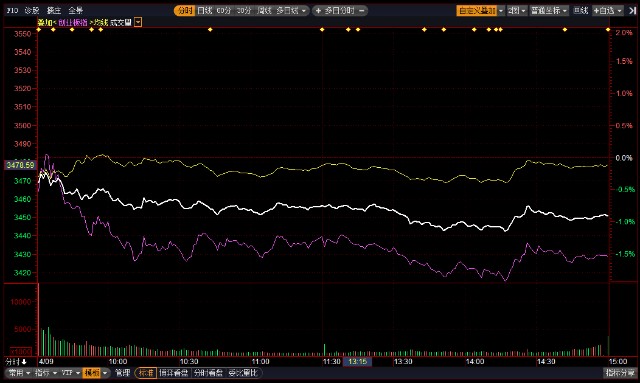Screen dimensions: 640x383
Task: Click the 14:30 time axis label
Action: tap(546, 361)
